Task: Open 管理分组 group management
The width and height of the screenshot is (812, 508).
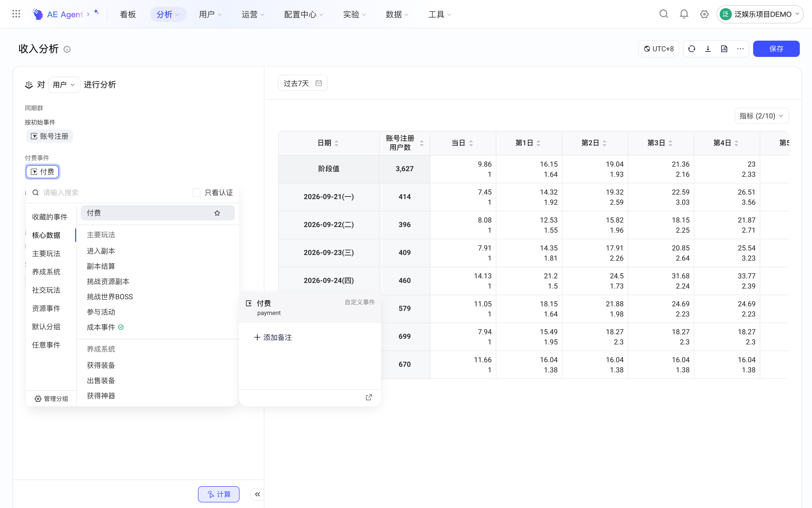Action: pos(51,399)
